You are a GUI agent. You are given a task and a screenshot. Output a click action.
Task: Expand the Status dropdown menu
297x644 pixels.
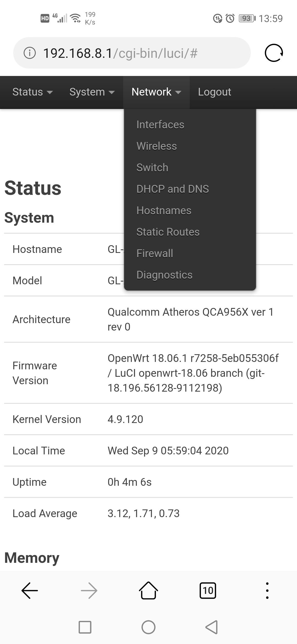click(x=32, y=92)
